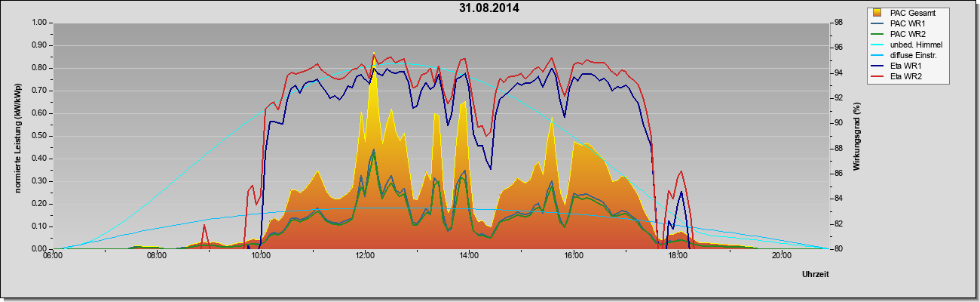
Task: Click the 16:00 time axis label
Action: tap(573, 255)
